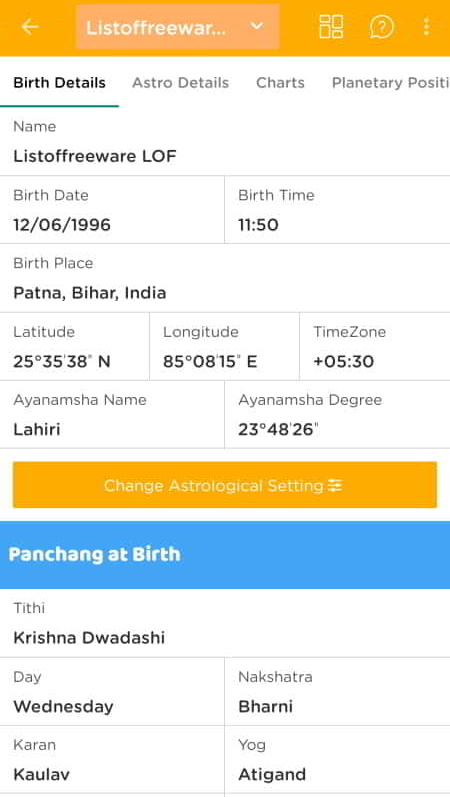Image resolution: width=450 pixels, height=797 pixels.
Task: Tap the Ayanamsha Name Lahiri field
Action: tap(112, 415)
